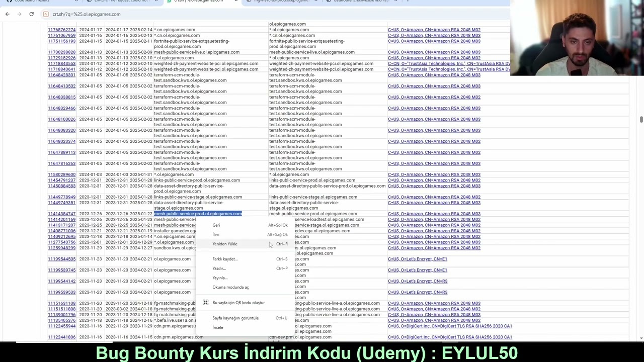
Task: Open certificate ID 11729152926
Action: 62,58
